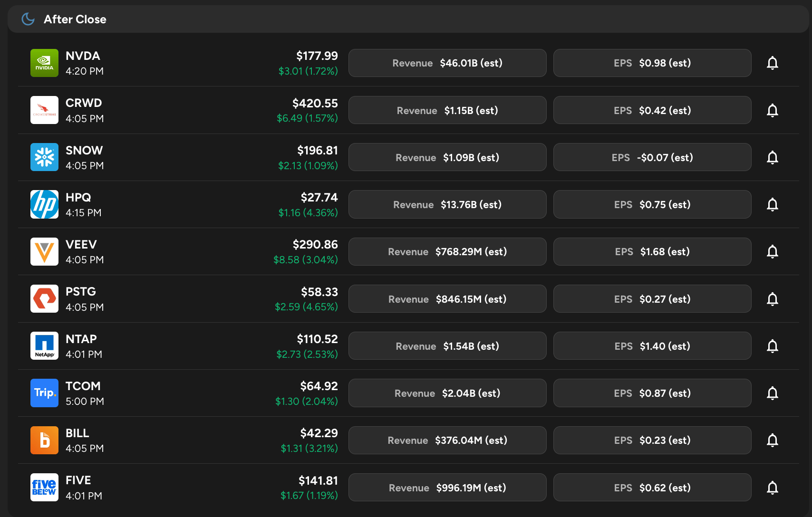Click the NVIDIA company logo
The image size is (812, 517).
pos(44,63)
